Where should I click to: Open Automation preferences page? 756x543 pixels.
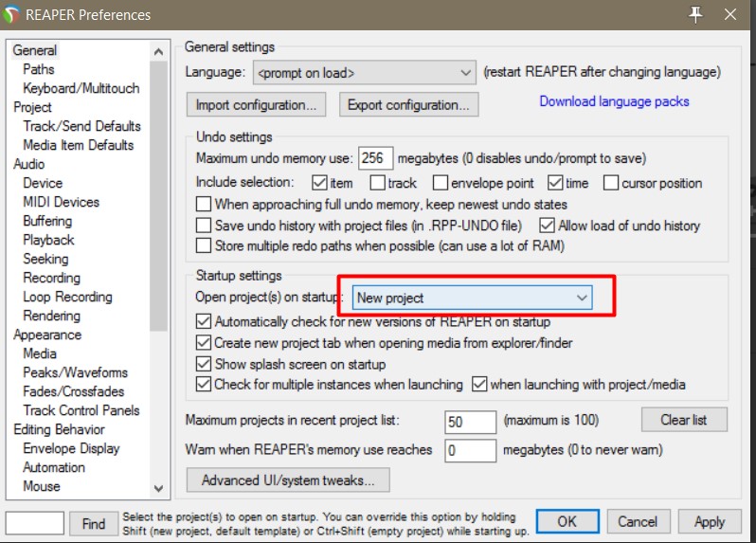click(x=54, y=467)
